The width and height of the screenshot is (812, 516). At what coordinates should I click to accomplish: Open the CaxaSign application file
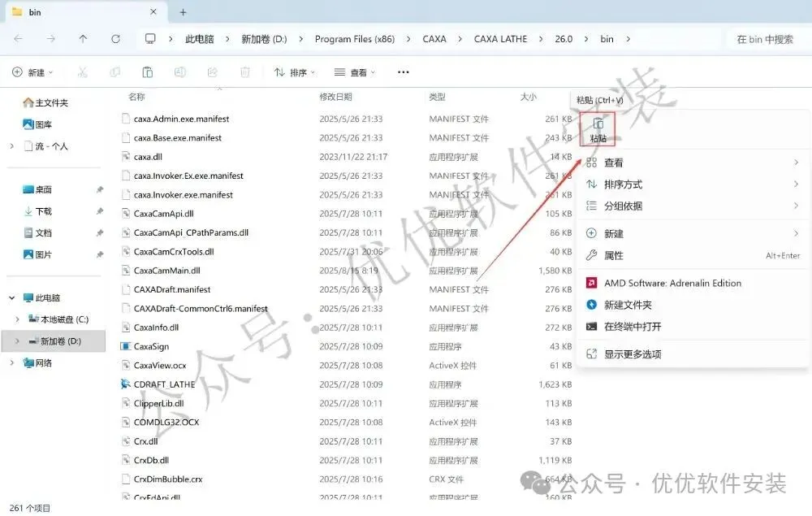click(x=151, y=347)
